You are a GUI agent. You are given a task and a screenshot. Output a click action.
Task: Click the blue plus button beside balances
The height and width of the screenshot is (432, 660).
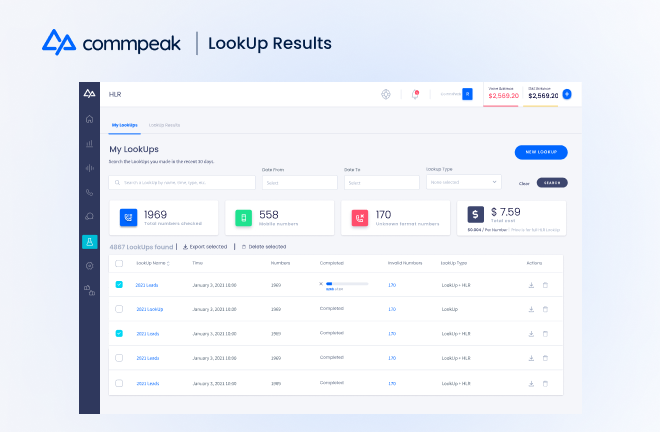pyautogui.click(x=567, y=94)
